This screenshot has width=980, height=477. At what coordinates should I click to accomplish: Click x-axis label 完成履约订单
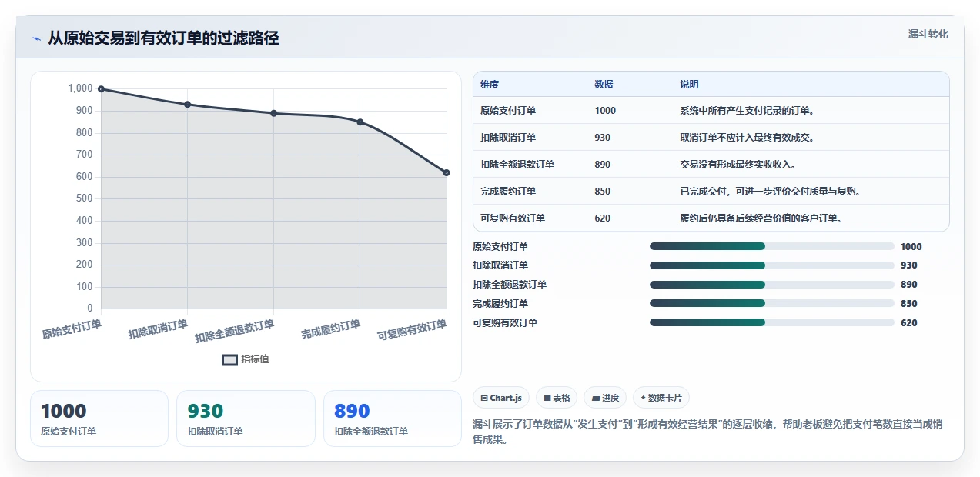(330, 330)
